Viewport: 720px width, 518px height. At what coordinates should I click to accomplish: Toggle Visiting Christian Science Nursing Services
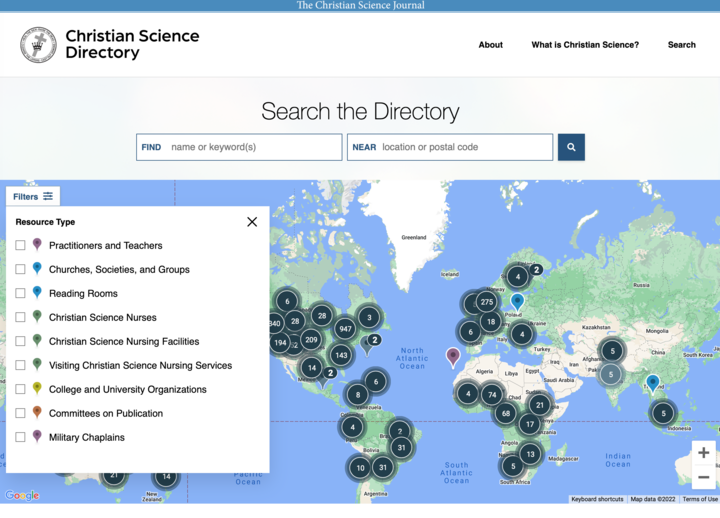pyautogui.click(x=20, y=365)
